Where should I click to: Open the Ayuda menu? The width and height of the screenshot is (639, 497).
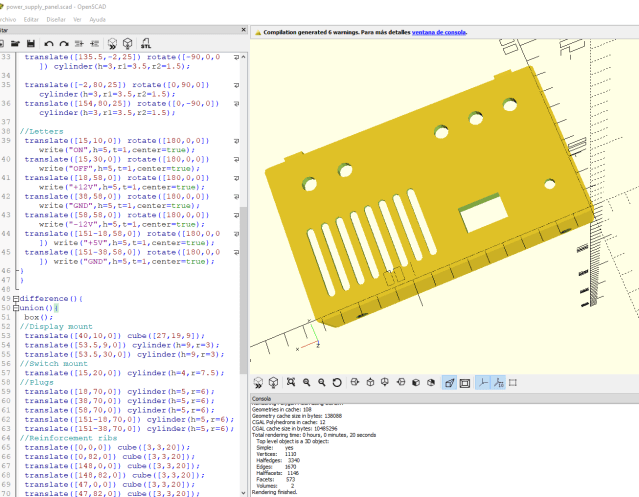coord(97,19)
